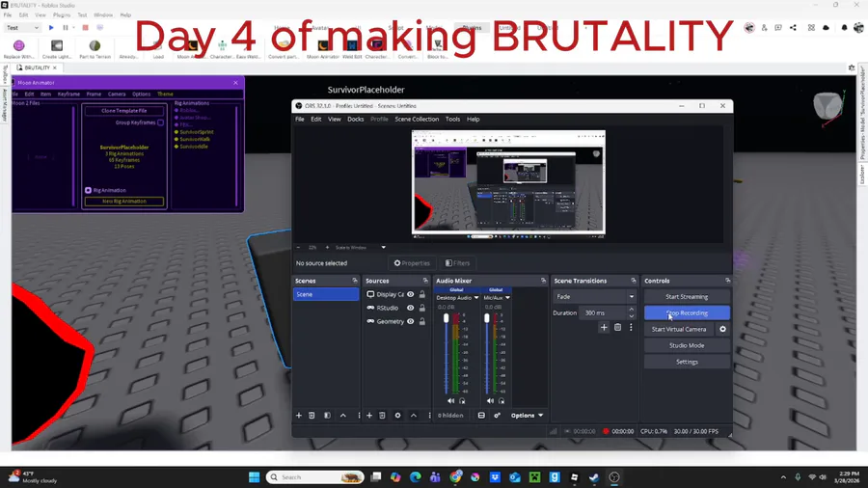Toggle Audio Mixer layout icon
The width and height of the screenshot is (868, 488).
pos(481,416)
